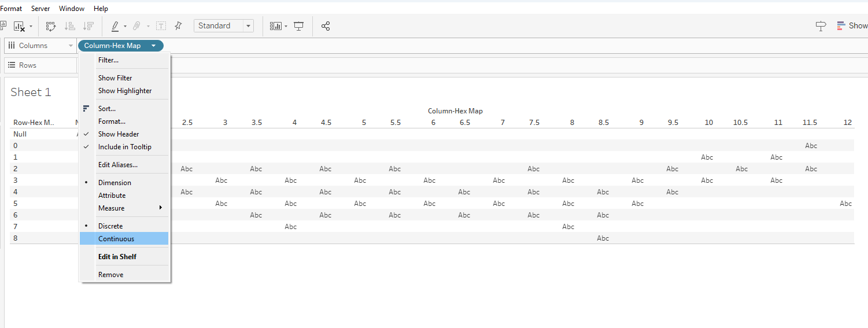Screen dimensions: 868x328
Task: Click the Sheet 1 title
Action: (31, 93)
